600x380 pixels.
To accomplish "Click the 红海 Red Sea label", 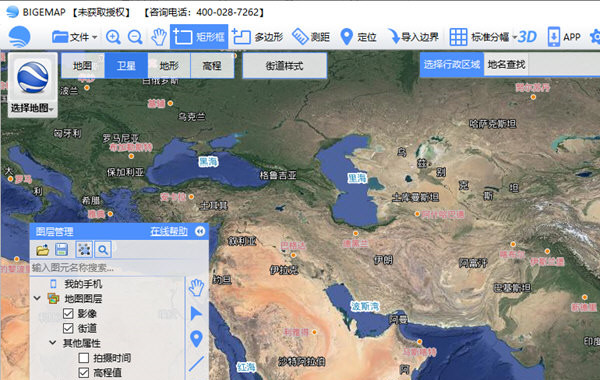I will coord(246,367).
